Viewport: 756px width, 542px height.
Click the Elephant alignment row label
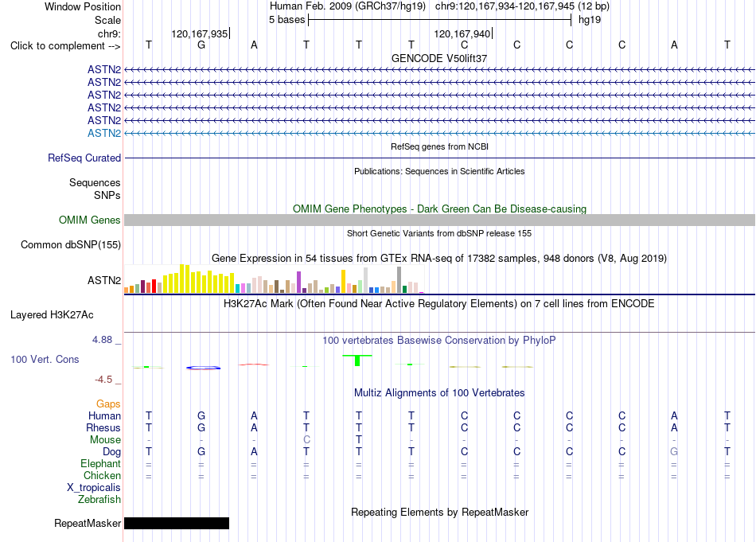click(100, 464)
